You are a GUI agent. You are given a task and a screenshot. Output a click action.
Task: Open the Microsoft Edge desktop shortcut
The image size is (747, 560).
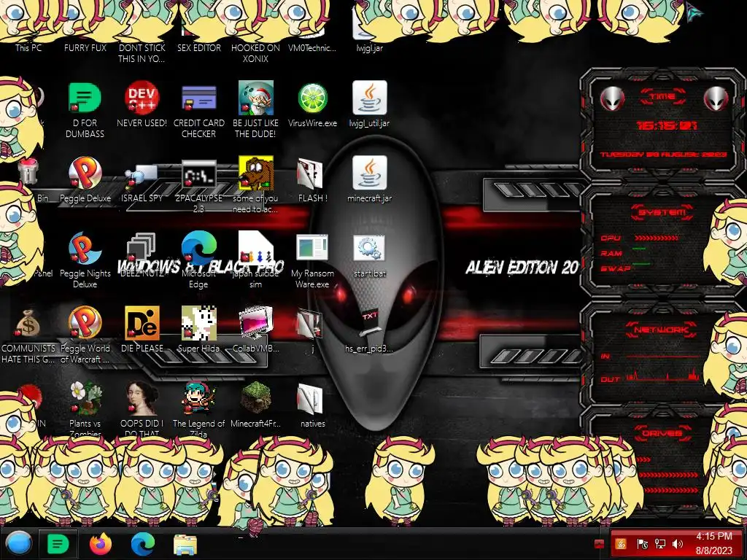pyautogui.click(x=198, y=249)
